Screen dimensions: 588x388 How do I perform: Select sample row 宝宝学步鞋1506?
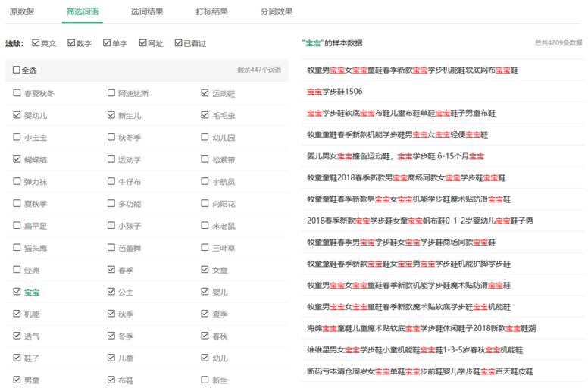(443, 92)
